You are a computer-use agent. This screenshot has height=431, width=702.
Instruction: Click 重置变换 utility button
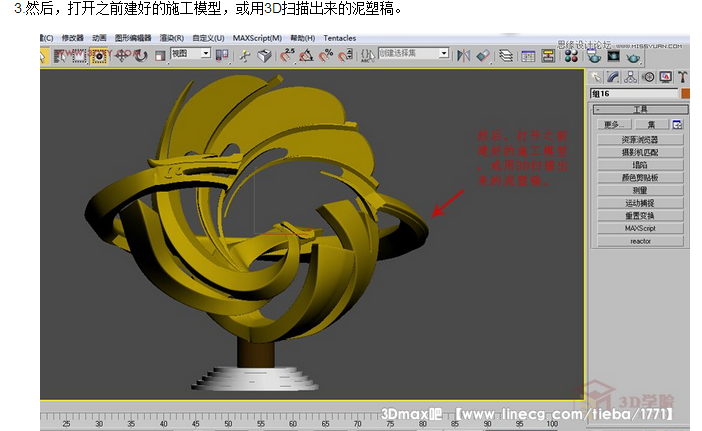tap(640, 216)
